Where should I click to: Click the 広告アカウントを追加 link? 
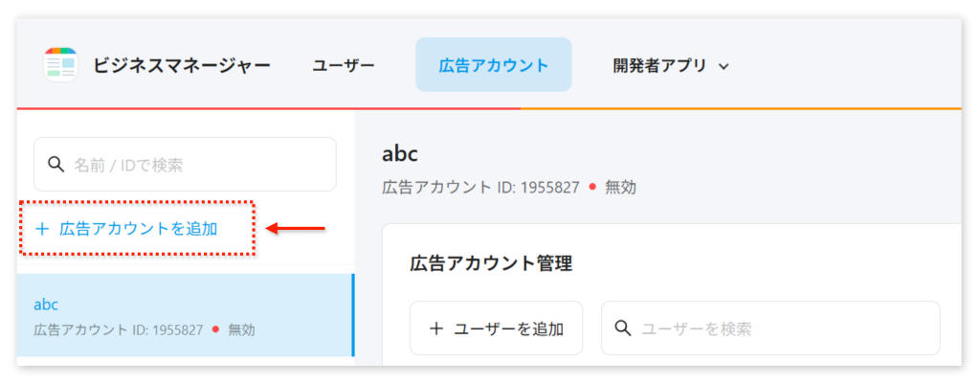point(138,229)
